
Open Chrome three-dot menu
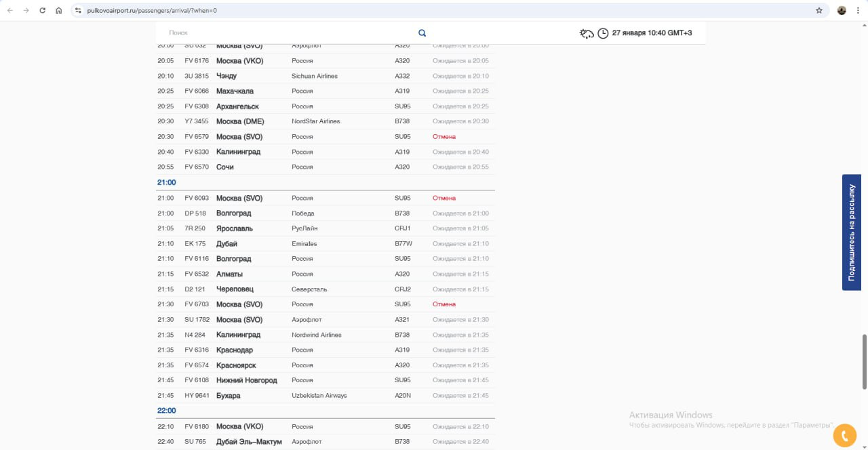tap(858, 11)
